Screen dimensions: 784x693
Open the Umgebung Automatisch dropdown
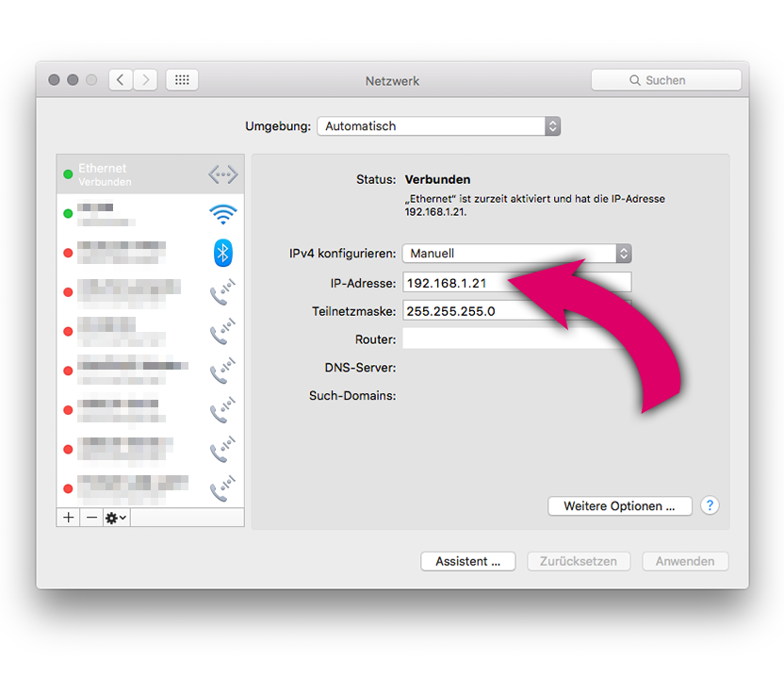pos(438,126)
